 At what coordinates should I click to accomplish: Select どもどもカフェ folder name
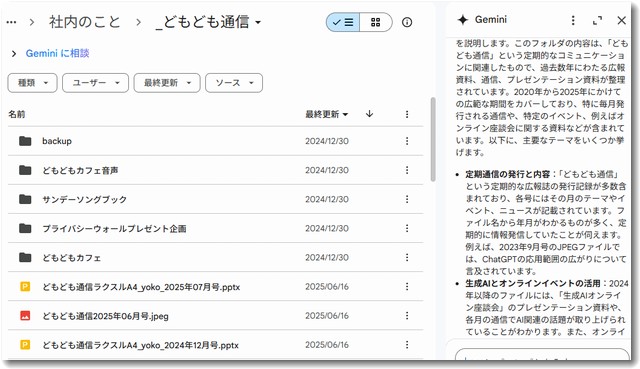coord(71,258)
